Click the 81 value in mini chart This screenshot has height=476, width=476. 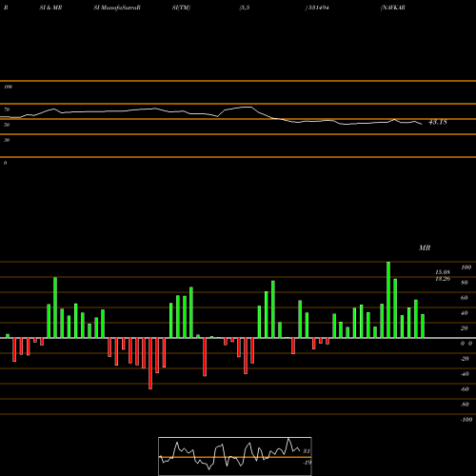[x=307, y=451]
